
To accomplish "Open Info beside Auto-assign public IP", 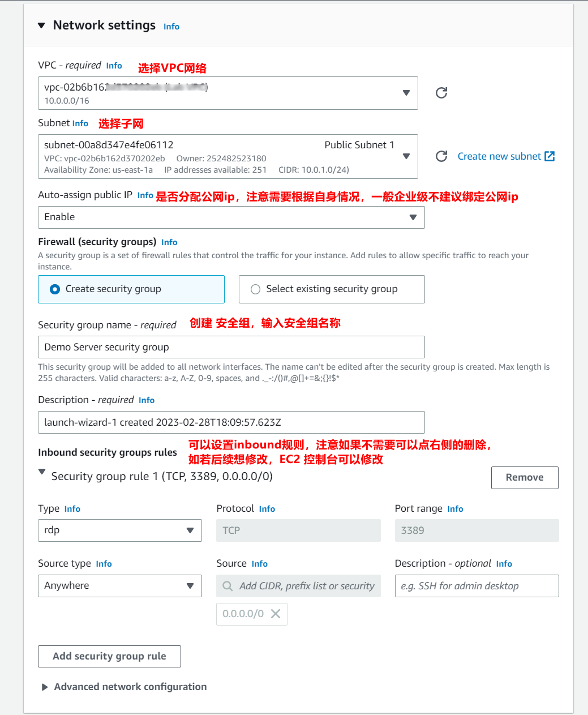I will [145, 195].
